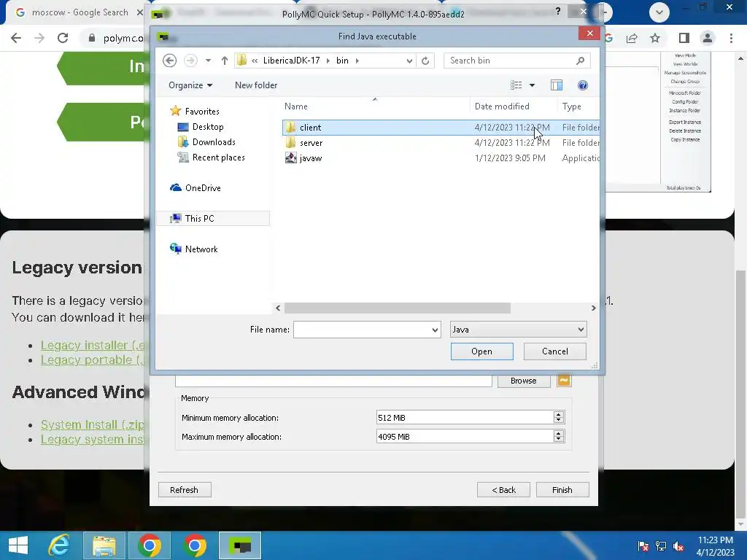Click Chrome back navigation arrow
Image resolution: width=747 pixels, height=560 pixels.
pos(16,38)
